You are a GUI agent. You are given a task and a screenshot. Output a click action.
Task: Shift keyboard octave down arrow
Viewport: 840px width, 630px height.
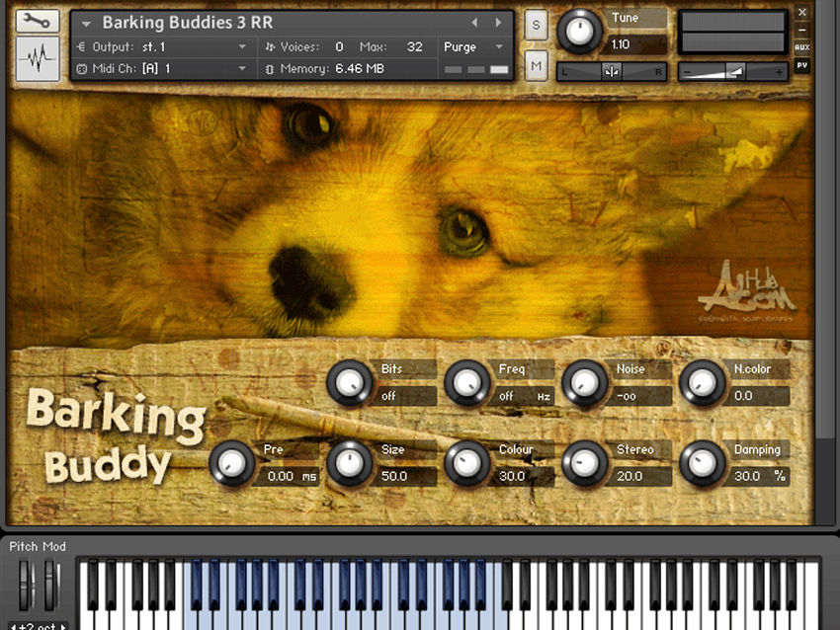[14, 626]
